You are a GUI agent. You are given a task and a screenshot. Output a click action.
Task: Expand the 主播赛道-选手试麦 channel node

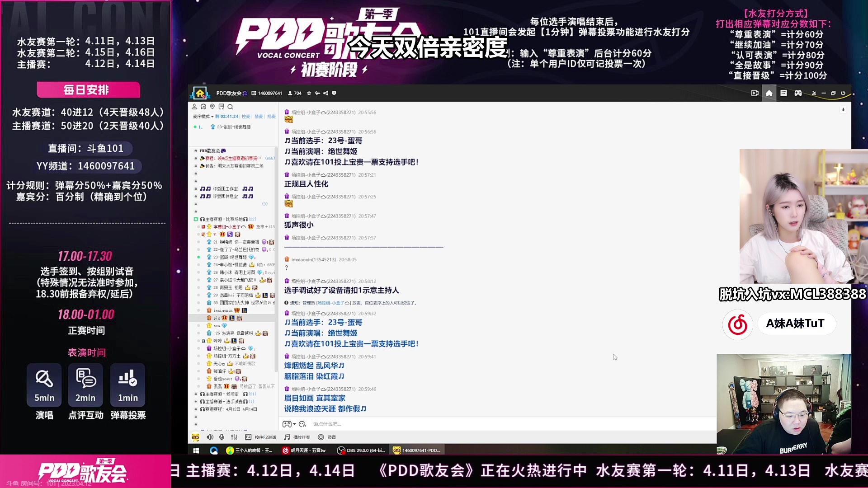tap(196, 401)
